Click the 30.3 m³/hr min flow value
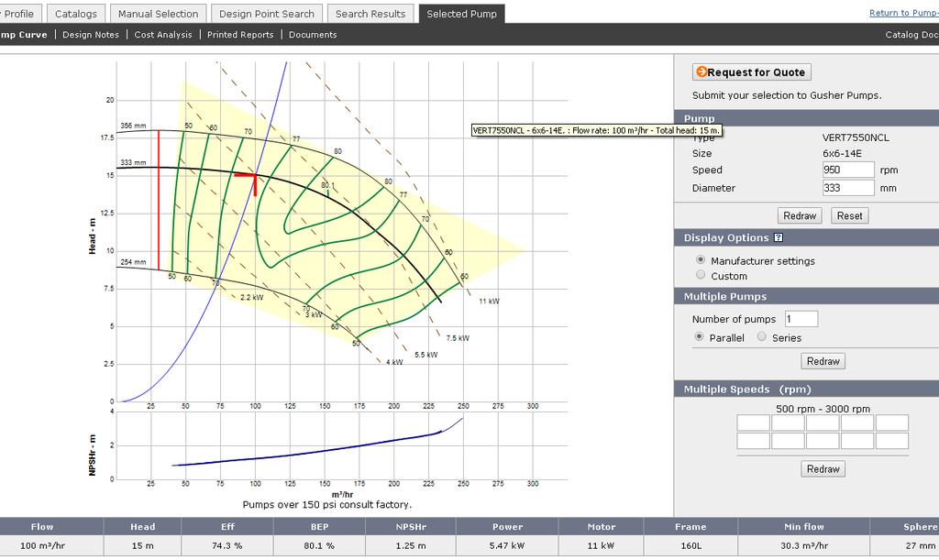 pyautogui.click(x=803, y=545)
